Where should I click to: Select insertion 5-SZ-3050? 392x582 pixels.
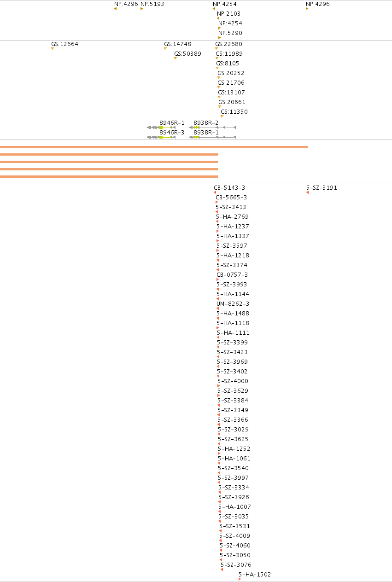coord(235,555)
